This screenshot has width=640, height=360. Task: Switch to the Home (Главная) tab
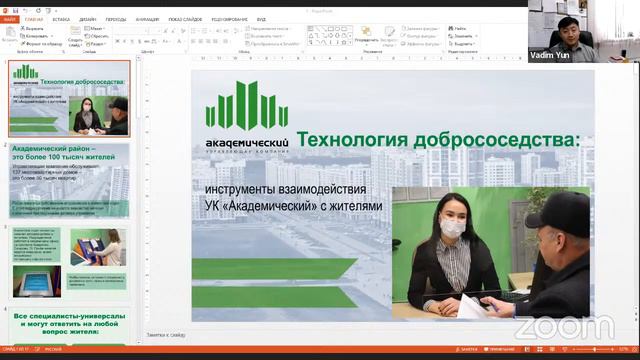coord(34,20)
